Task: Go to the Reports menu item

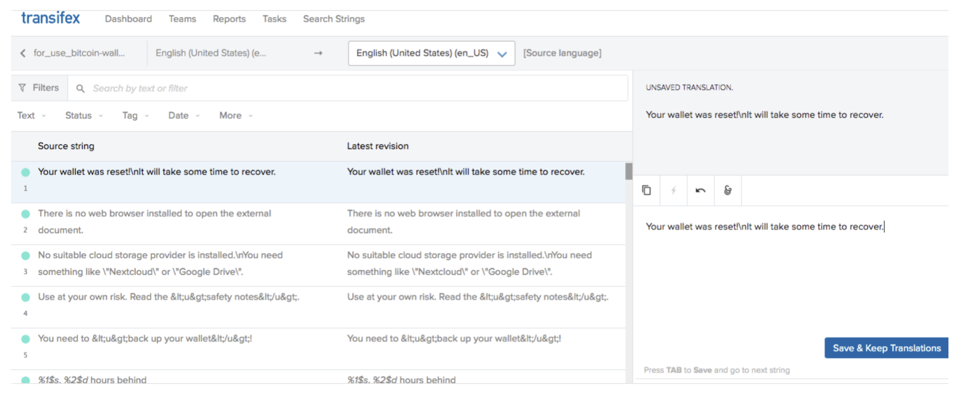Action: click(229, 19)
